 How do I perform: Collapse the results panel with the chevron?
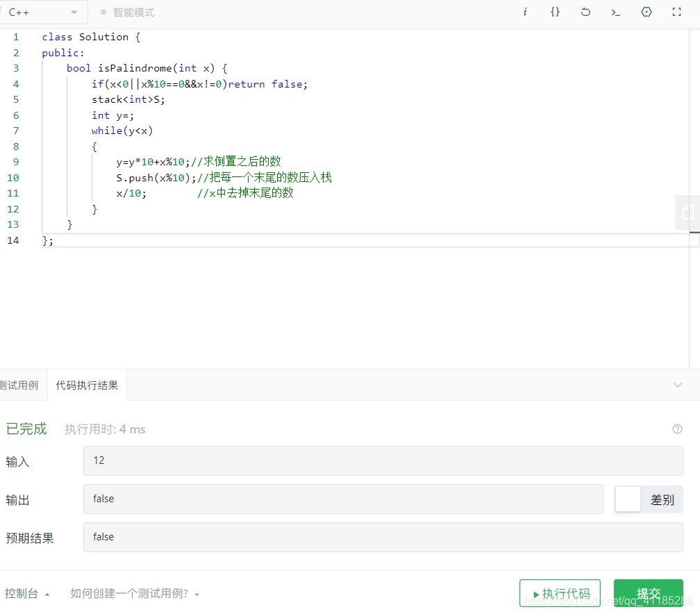(678, 385)
